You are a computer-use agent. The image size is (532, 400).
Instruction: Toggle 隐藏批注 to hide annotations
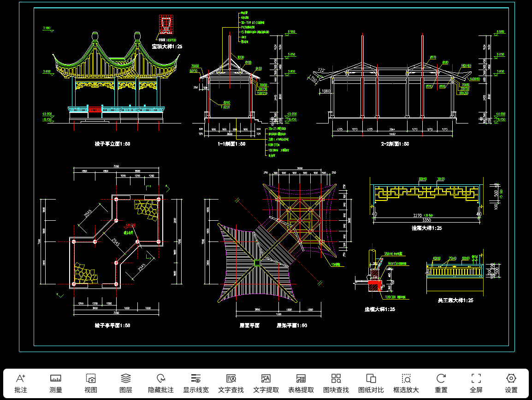(x=161, y=383)
